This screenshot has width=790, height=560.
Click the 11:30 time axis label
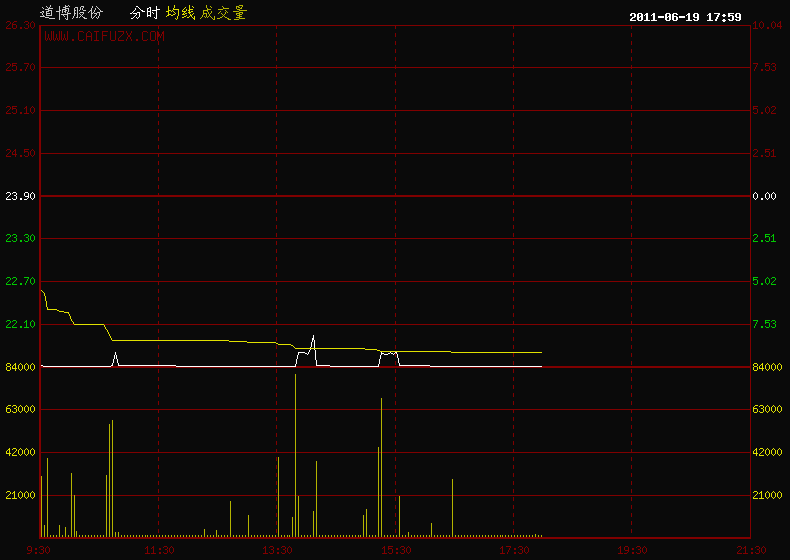(x=158, y=550)
